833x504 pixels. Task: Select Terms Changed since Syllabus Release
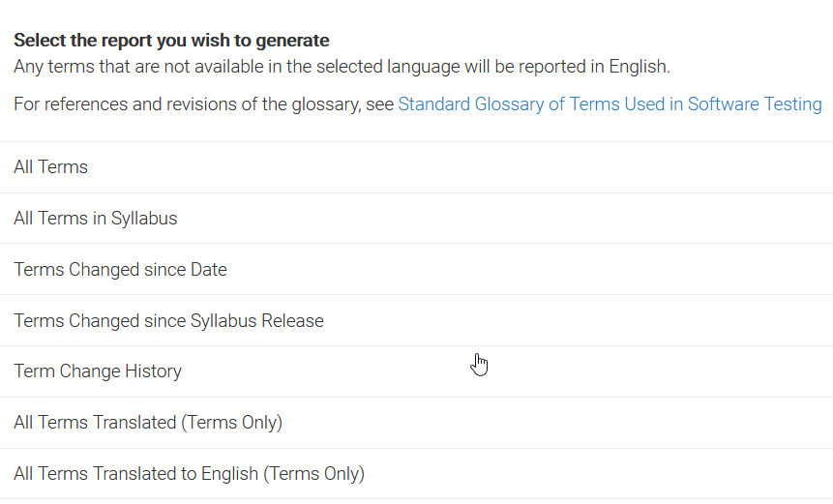coord(416,320)
